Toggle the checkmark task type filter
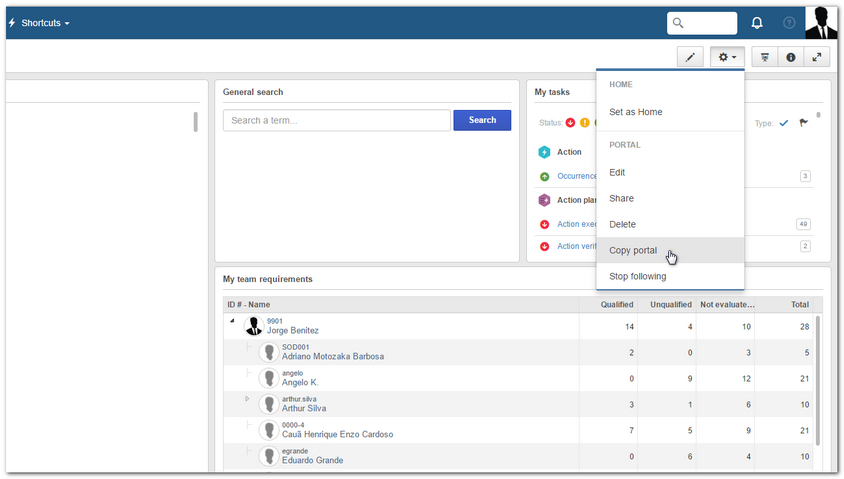The height and width of the screenshot is (479, 844). (x=784, y=123)
